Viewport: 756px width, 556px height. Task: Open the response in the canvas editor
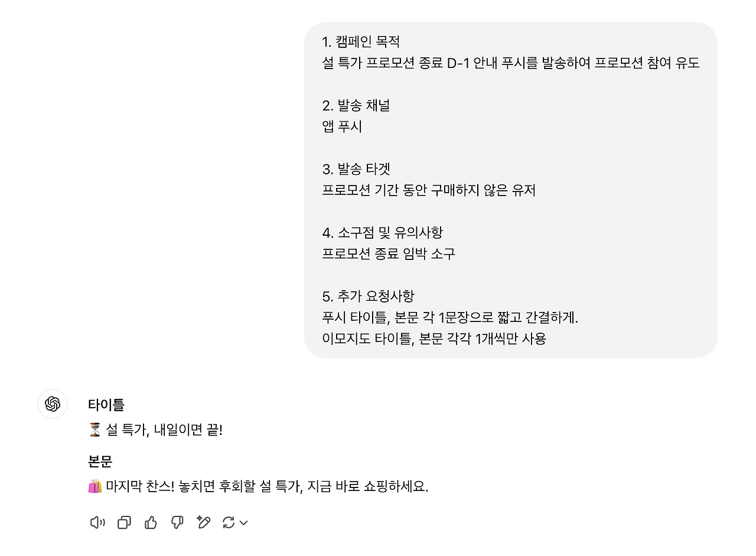coord(203,522)
